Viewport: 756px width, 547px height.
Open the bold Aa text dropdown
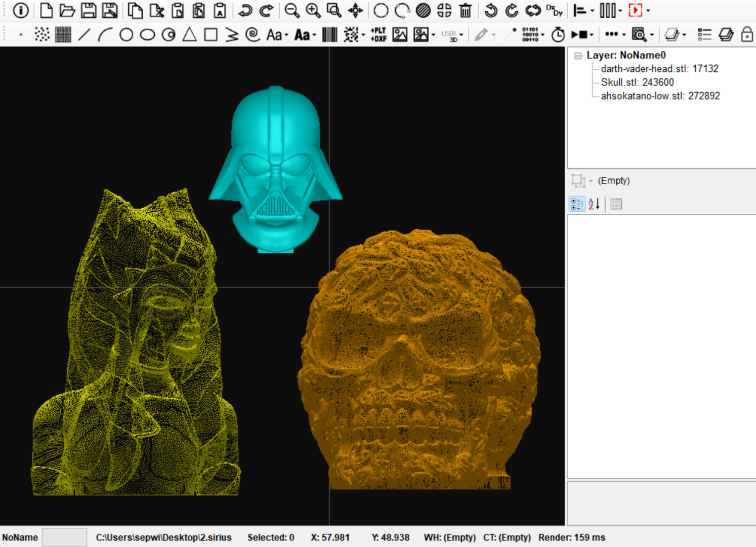point(314,35)
